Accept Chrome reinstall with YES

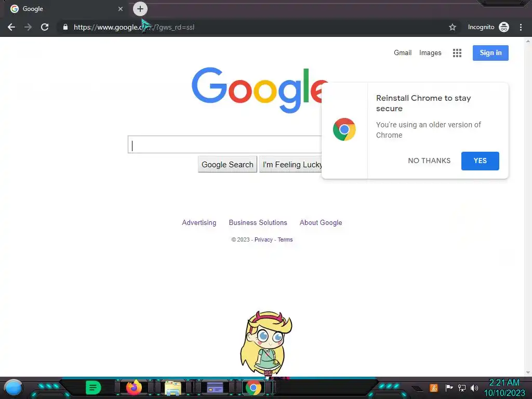click(x=480, y=161)
